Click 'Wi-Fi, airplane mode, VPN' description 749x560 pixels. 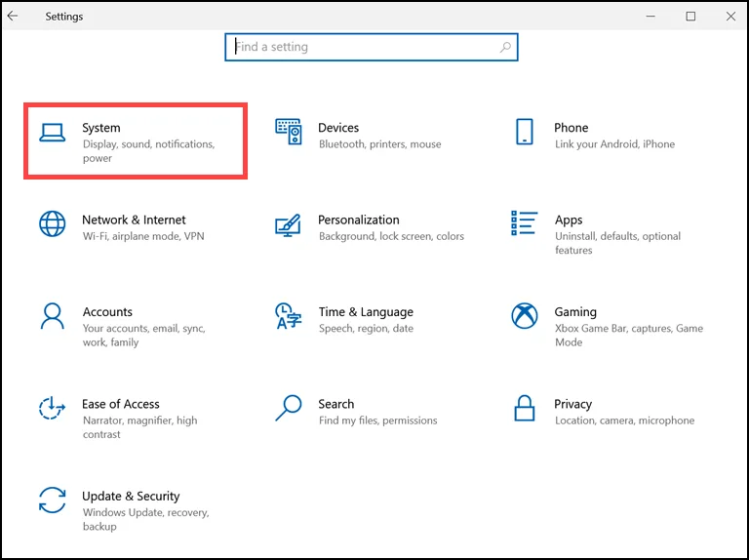coord(143,236)
